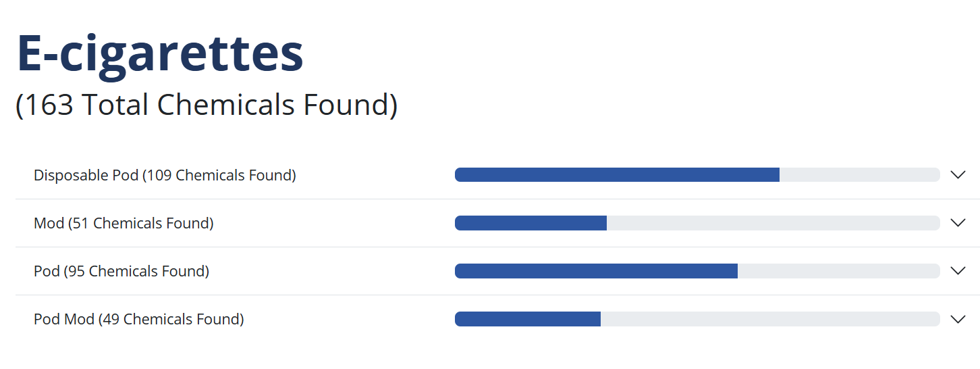Expand the Pod Mod row chevron
The width and height of the screenshot is (980, 369).
(958, 319)
